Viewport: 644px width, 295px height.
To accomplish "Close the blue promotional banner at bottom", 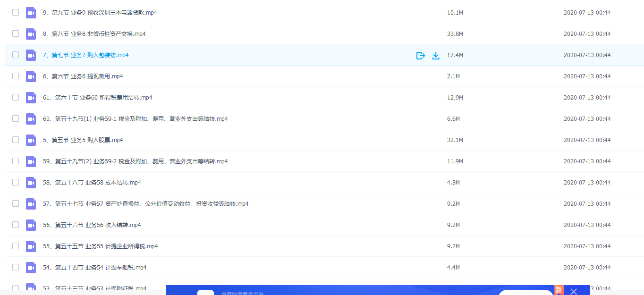I will point(573,291).
